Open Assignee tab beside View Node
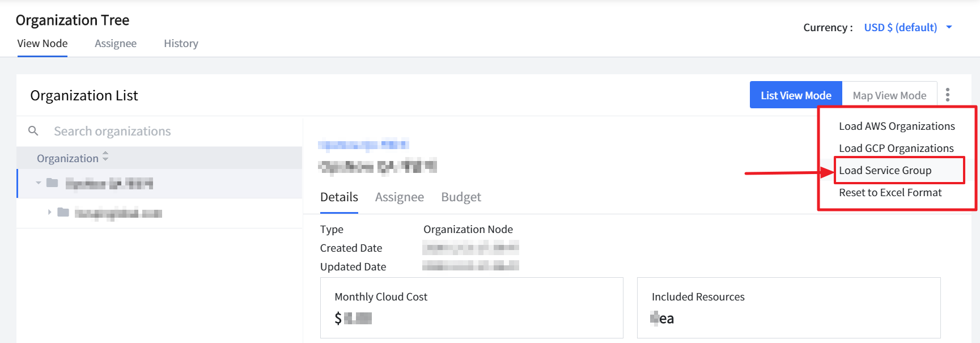This screenshot has width=980, height=343. [x=116, y=44]
